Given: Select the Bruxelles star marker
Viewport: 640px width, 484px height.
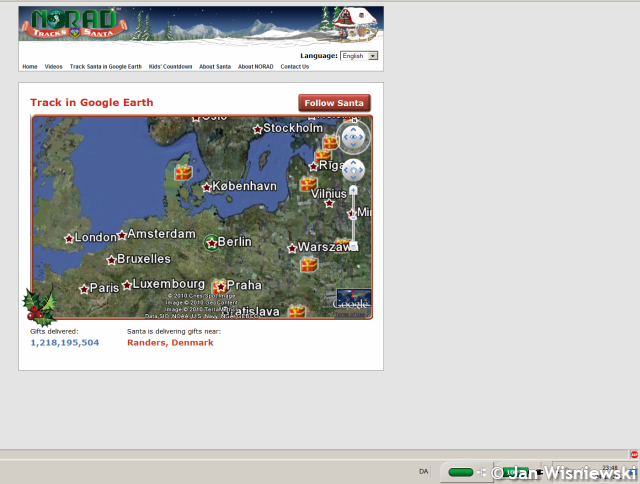Looking at the screenshot, I should click(111, 260).
